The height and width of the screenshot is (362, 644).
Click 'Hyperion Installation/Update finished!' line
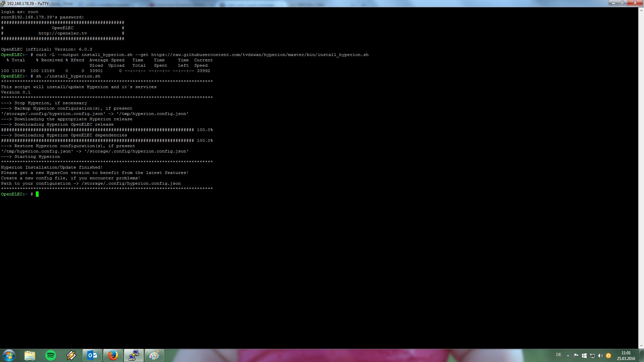click(x=52, y=167)
